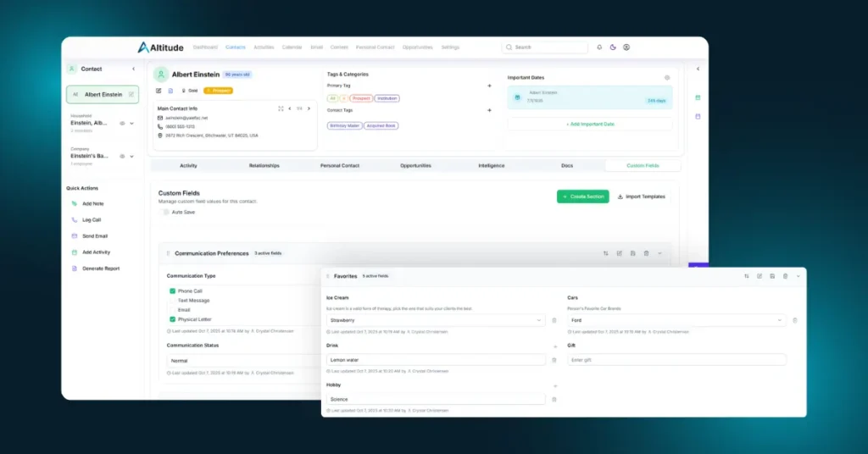The width and height of the screenshot is (868, 454).
Task: Save the Communication Preferences section
Action: [x=632, y=253]
